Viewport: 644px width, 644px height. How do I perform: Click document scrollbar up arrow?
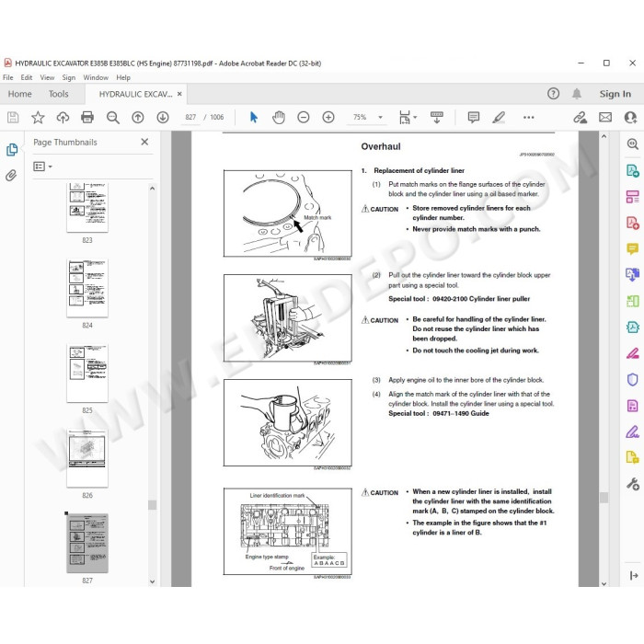tap(604, 136)
